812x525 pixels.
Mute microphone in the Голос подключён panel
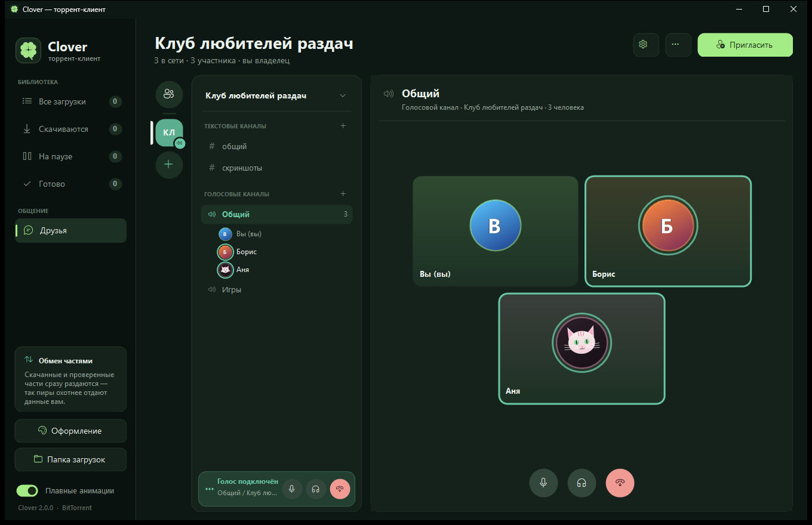tap(292, 489)
